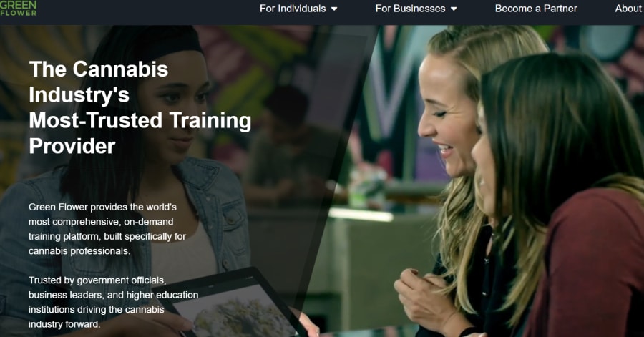Click the Trusted by government officials paragraph
644x337 pixels.
pyautogui.click(x=113, y=302)
